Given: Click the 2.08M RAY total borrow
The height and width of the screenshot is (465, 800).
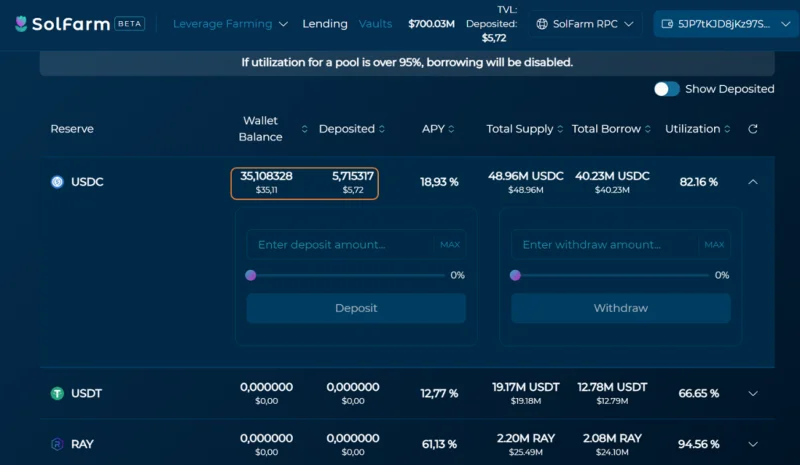Looking at the screenshot, I should (x=612, y=438).
